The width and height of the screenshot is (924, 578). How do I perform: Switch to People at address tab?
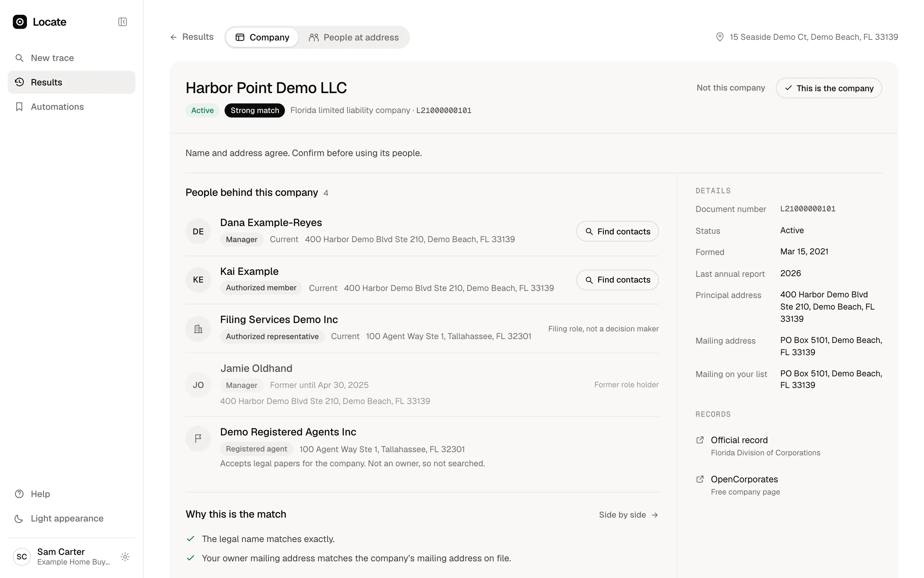[354, 38]
